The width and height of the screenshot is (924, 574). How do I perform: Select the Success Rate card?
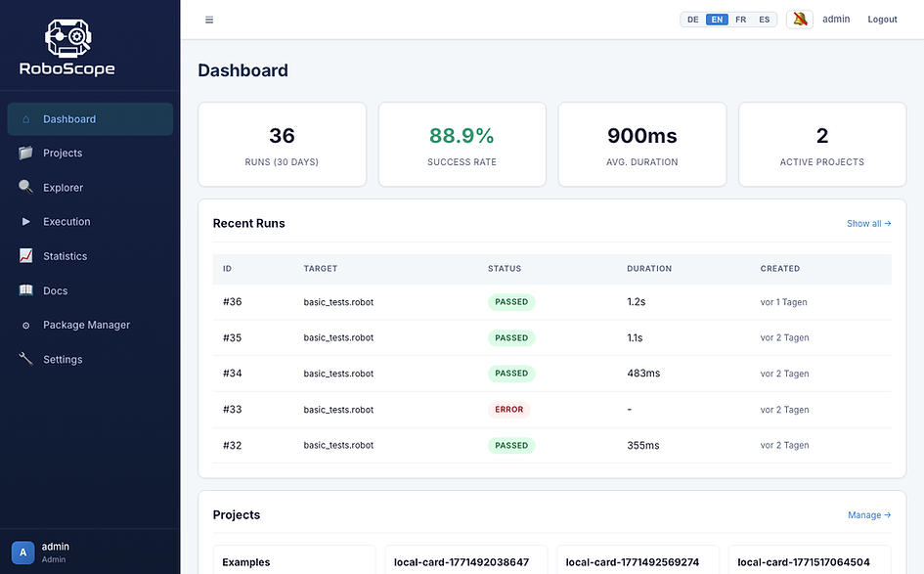pyautogui.click(x=462, y=145)
